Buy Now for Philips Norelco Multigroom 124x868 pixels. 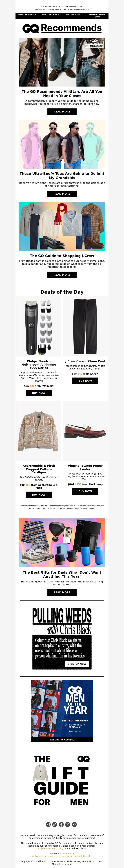39,393
